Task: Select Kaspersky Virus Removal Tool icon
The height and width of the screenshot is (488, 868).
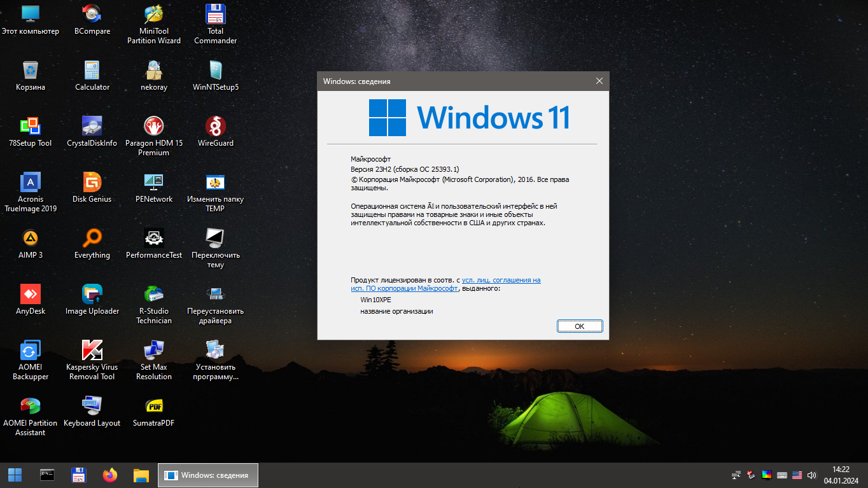Action: pyautogui.click(x=92, y=361)
